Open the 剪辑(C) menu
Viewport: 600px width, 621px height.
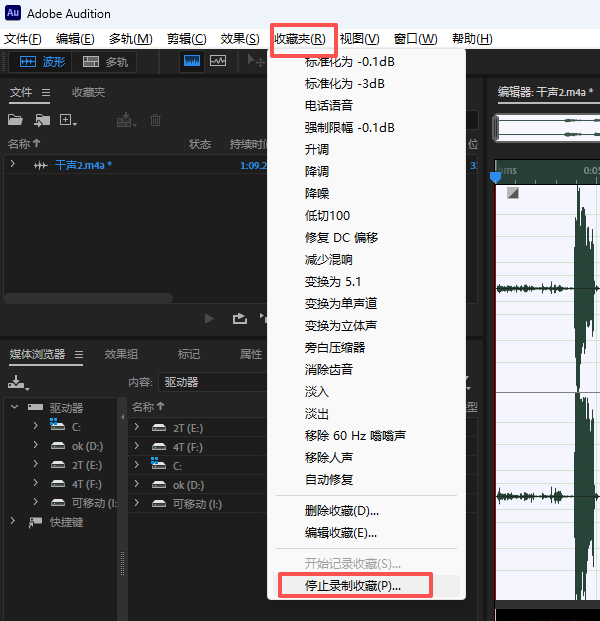[187, 39]
